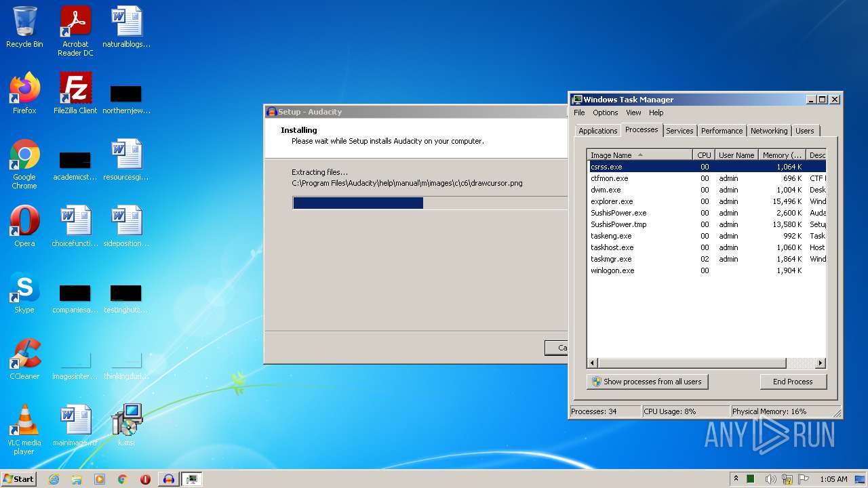
Task: Select SushisPower.exe process row
Action: pos(707,213)
